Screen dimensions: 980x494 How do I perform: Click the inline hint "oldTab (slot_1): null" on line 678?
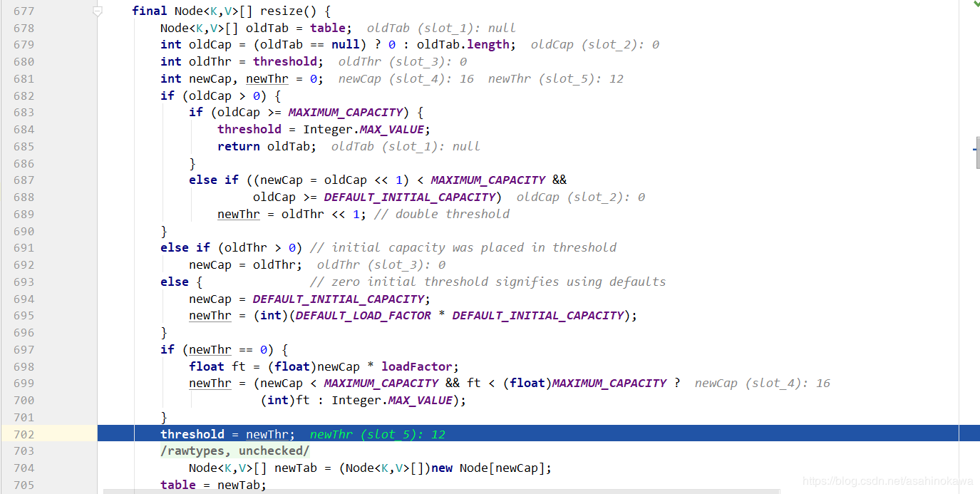tap(441, 28)
